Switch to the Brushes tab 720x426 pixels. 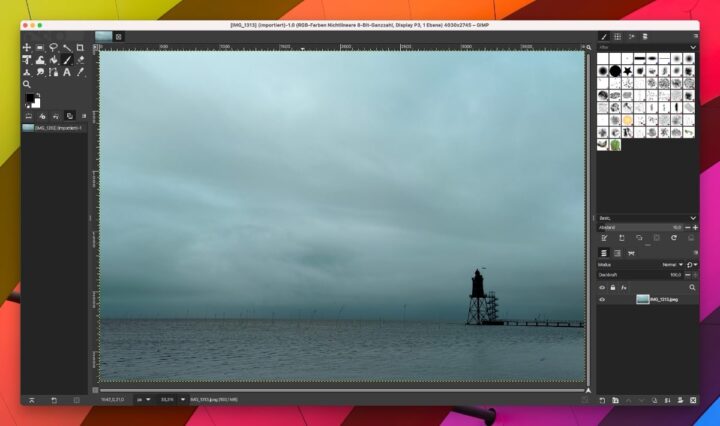pos(604,37)
